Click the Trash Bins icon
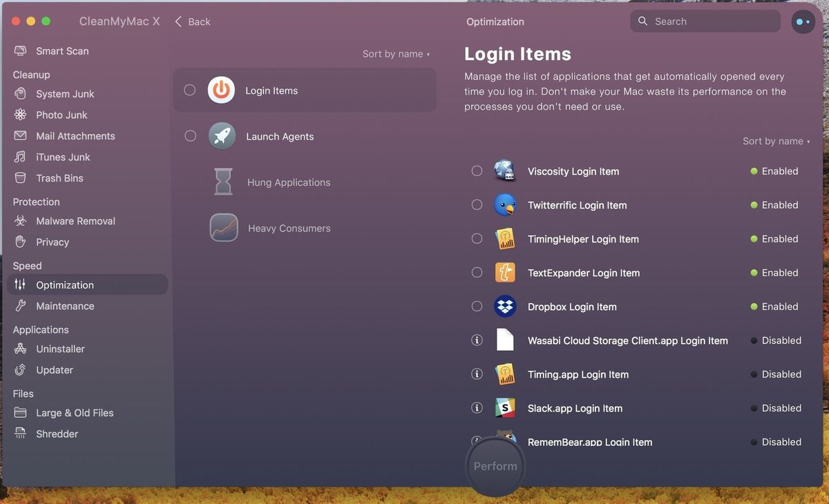Viewport: 829px width, 504px height. [21, 178]
